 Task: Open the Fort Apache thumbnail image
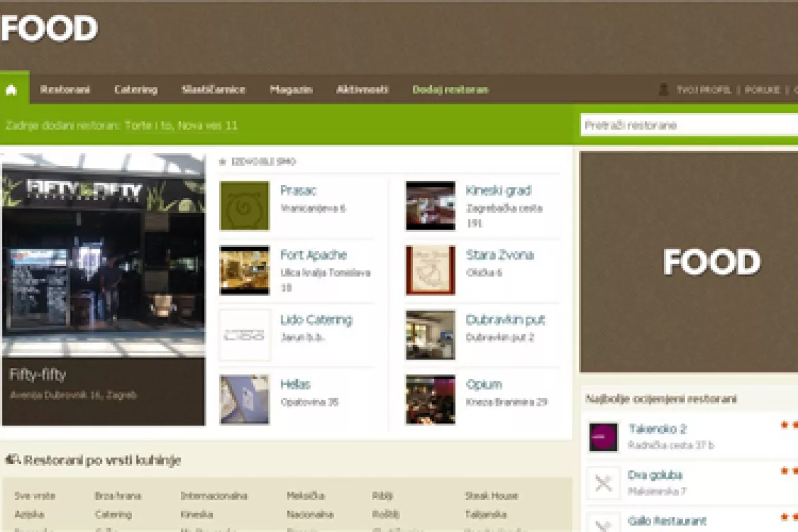pos(245,270)
